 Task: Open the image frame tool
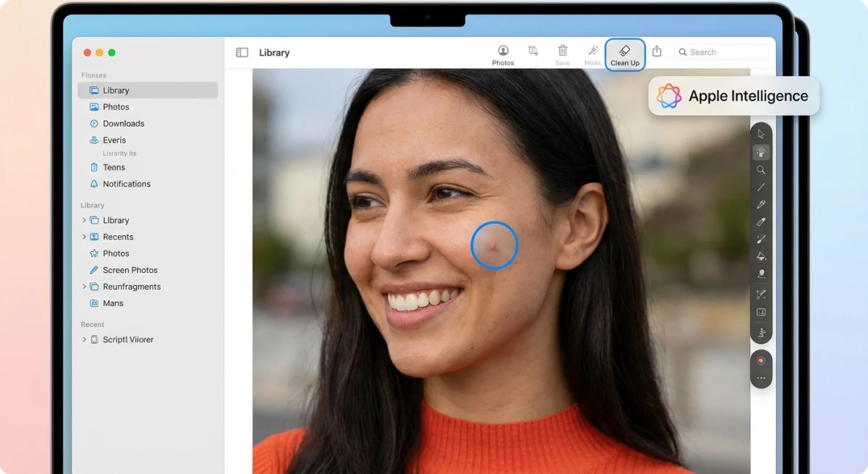point(761,313)
